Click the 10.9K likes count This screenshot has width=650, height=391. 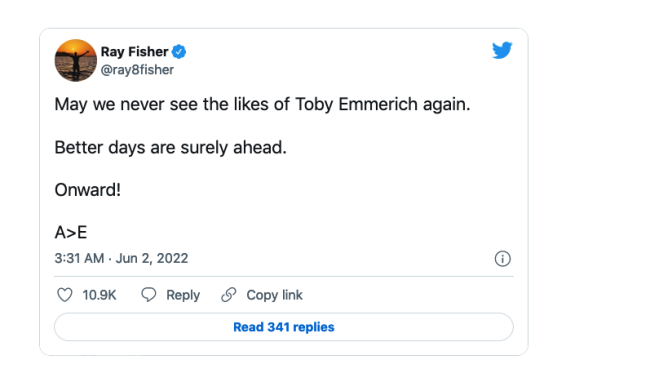tap(99, 295)
